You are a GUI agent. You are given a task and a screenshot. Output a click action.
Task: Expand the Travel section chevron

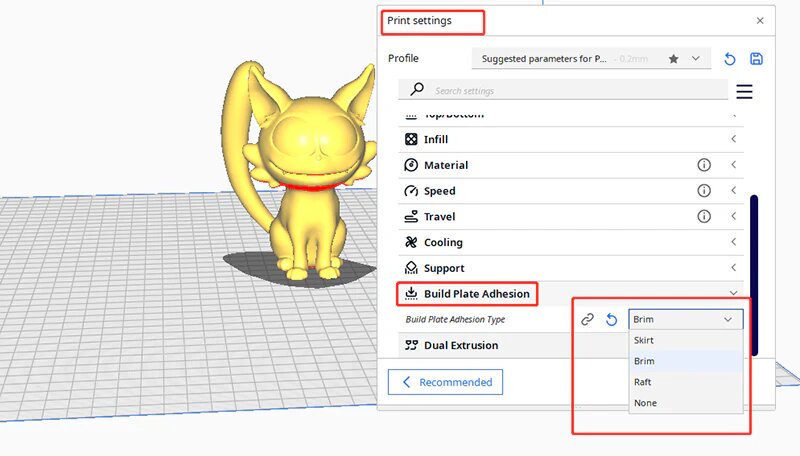coord(733,216)
